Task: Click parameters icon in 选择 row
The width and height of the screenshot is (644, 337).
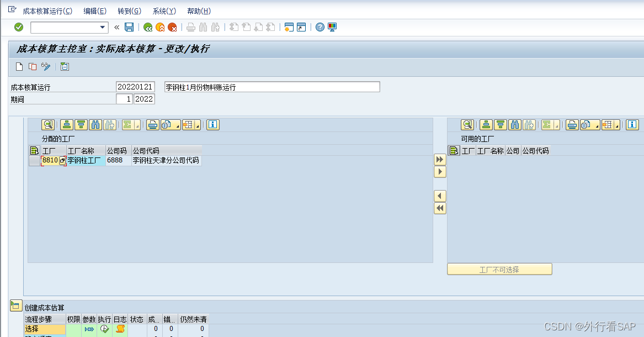Action: (x=89, y=329)
